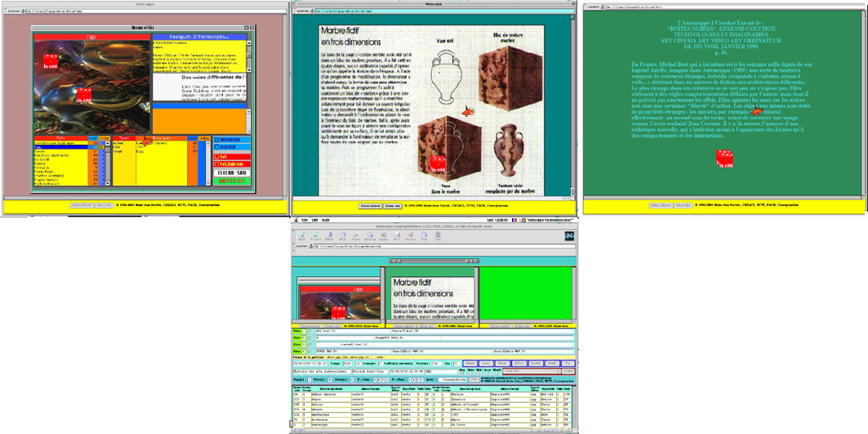Click the Forward toolbar icon

[x=315, y=236]
